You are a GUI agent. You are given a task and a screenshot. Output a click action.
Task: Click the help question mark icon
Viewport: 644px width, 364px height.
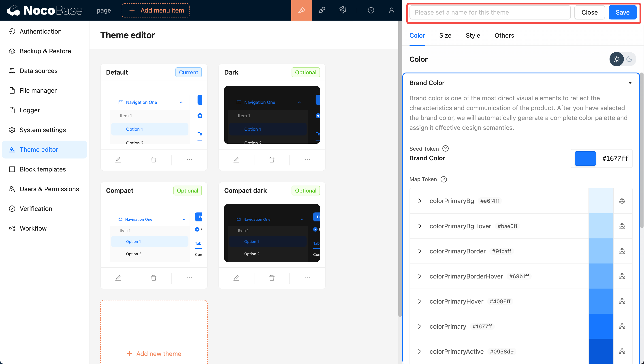[371, 10]
